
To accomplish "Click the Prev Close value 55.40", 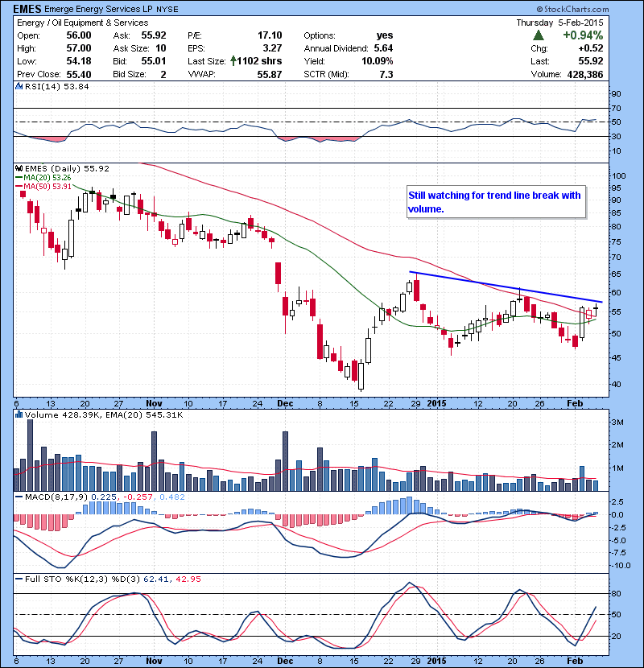I will [79, 74].
